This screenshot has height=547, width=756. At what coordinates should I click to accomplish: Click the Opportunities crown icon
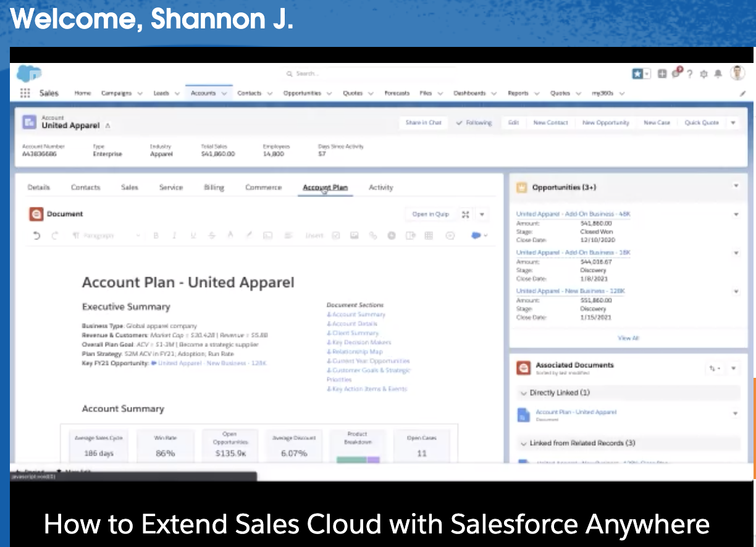pyautogui.click(x=522, y=187)
